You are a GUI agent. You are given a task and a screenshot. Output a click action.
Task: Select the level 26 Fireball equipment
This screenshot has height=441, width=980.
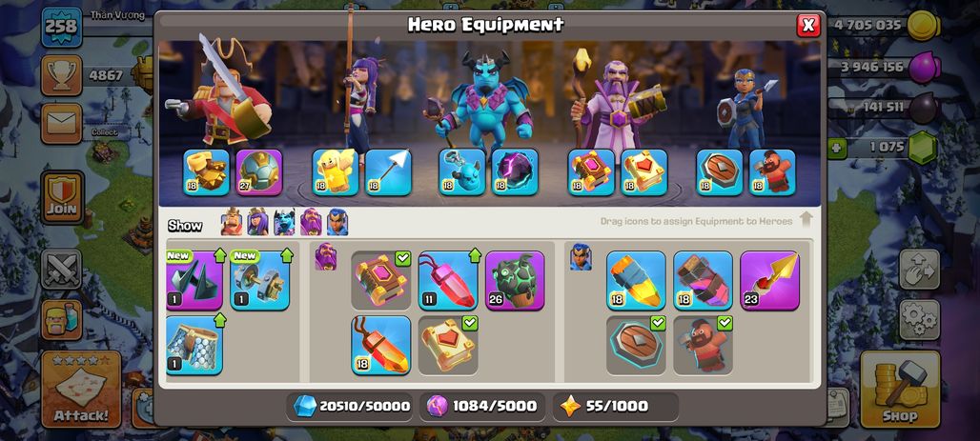click(x=515, y=280)
